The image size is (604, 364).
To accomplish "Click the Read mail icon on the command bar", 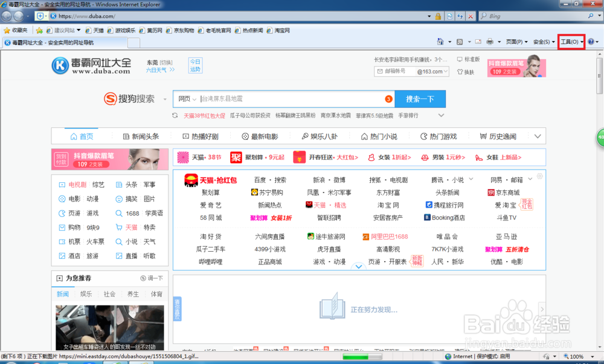I will point(479,42).
